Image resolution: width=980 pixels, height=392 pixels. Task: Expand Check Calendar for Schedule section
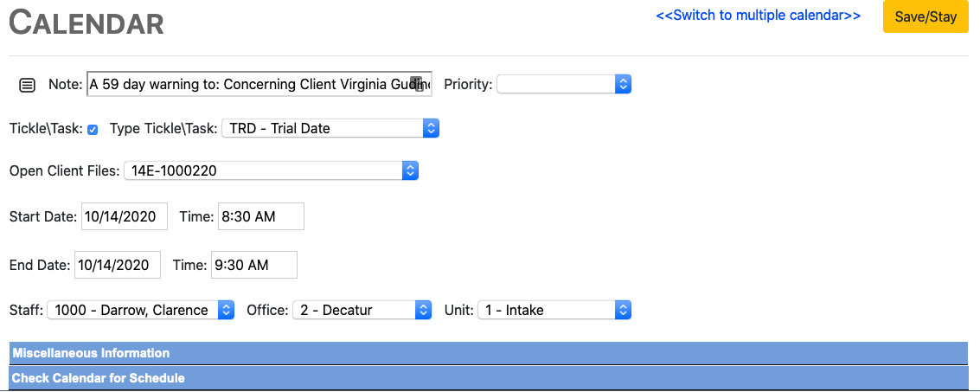[x=98, y=378]
